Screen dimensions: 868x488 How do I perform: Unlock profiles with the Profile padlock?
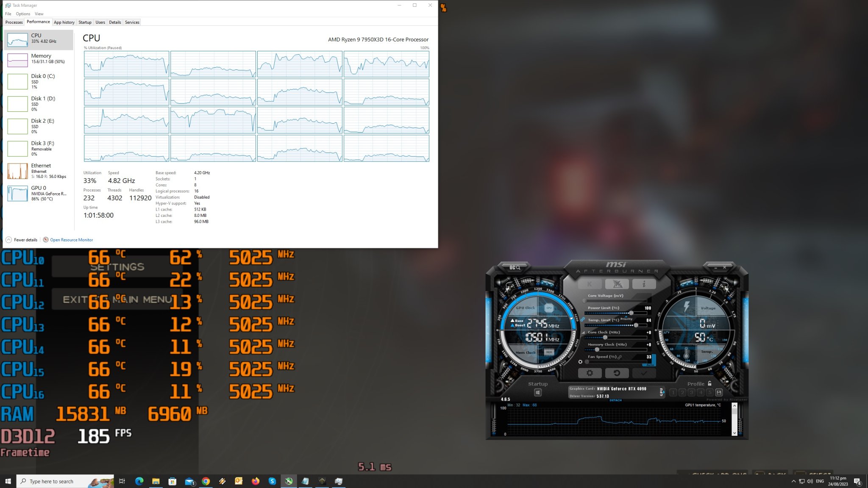pos(709,383)
